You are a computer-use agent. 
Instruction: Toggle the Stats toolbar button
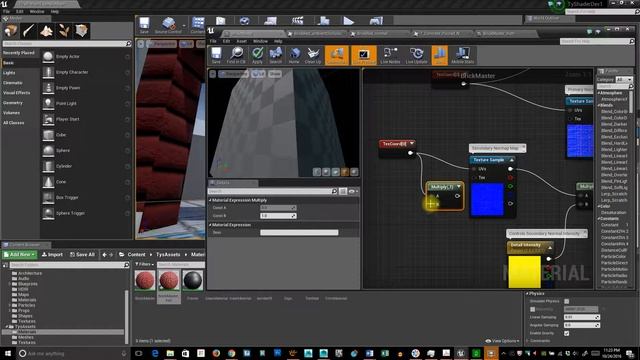[440, 55]
